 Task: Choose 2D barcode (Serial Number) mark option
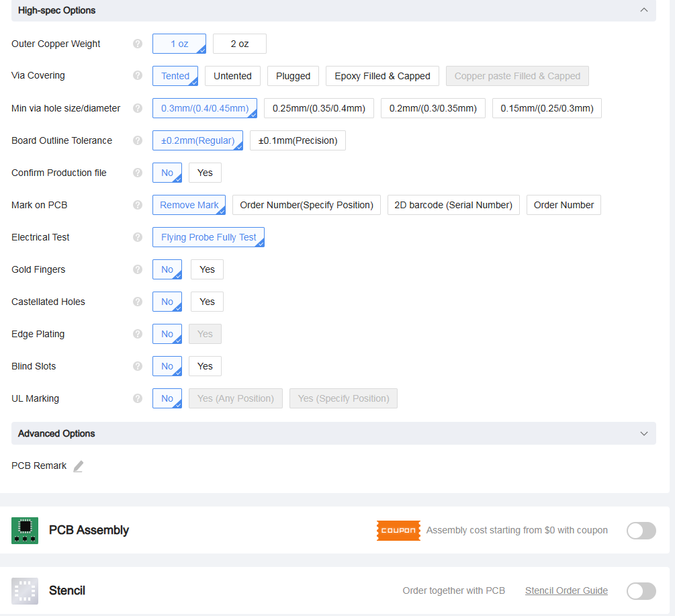(x=453, y=205)
